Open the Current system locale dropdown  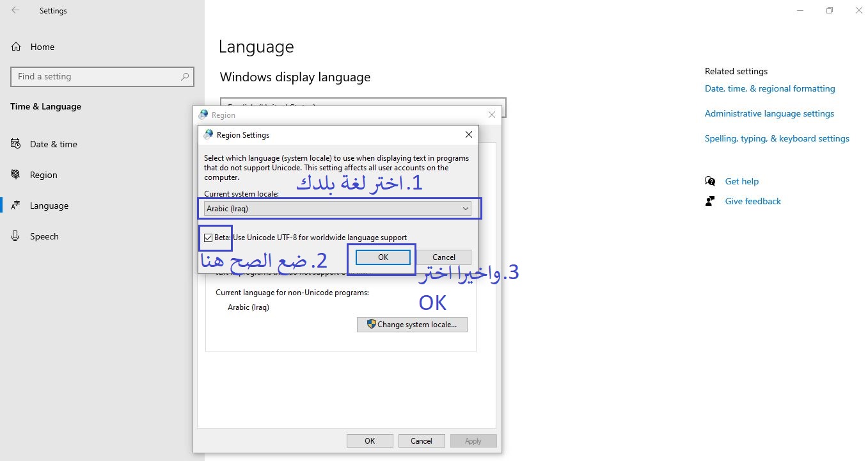coord(338,209)
